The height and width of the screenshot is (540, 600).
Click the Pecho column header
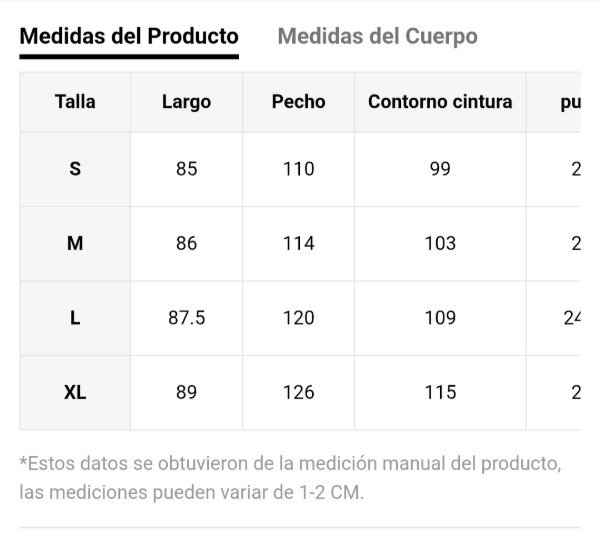click(298, 101)
